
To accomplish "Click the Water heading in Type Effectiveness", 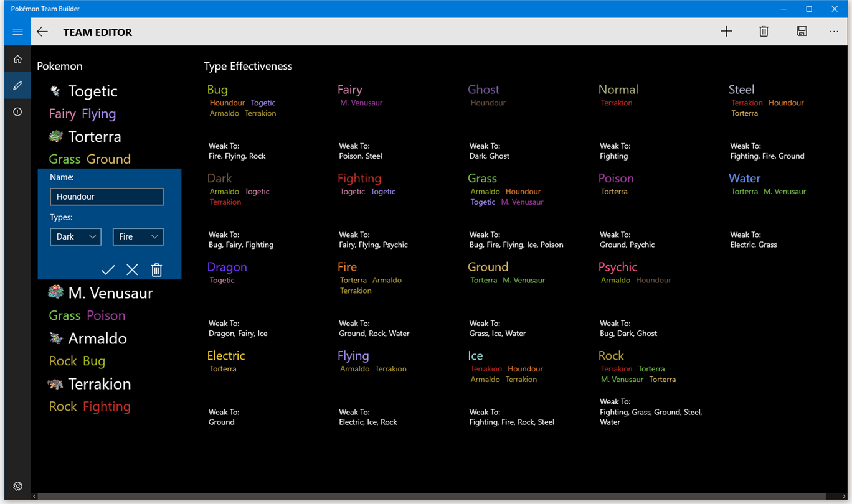I will point(744,179).
